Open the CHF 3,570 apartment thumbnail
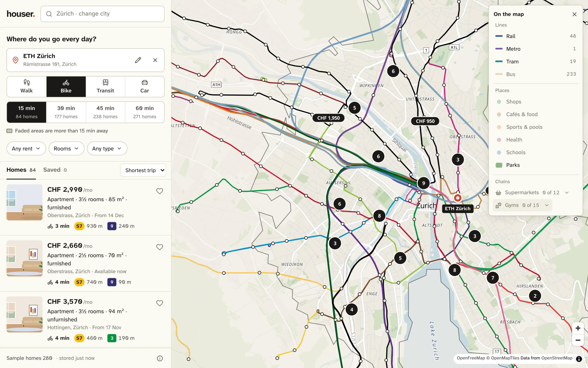The image size is (588, 368). click(x=24, y=314)
